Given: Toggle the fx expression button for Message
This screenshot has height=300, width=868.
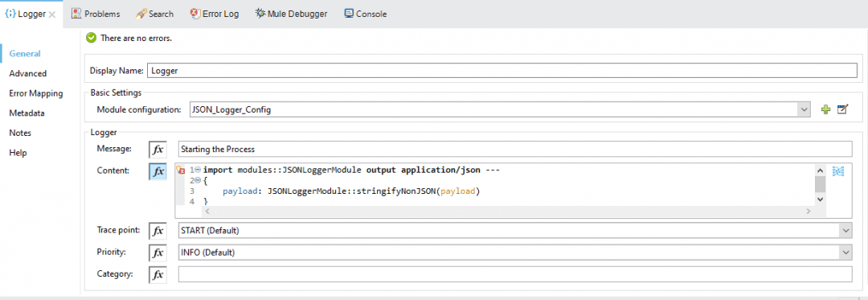Looking at the screenshot, I should [x=158, y=150].
